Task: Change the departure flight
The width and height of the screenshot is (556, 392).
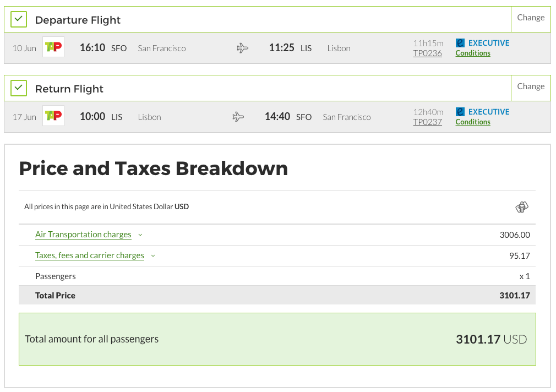Action: tap(531, 18)
